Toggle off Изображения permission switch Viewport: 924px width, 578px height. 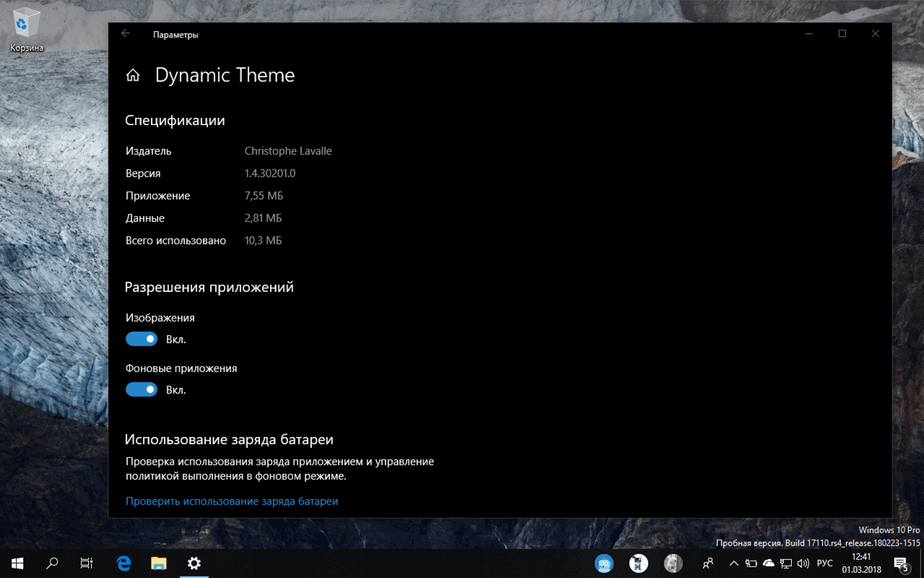pos(141,338)
